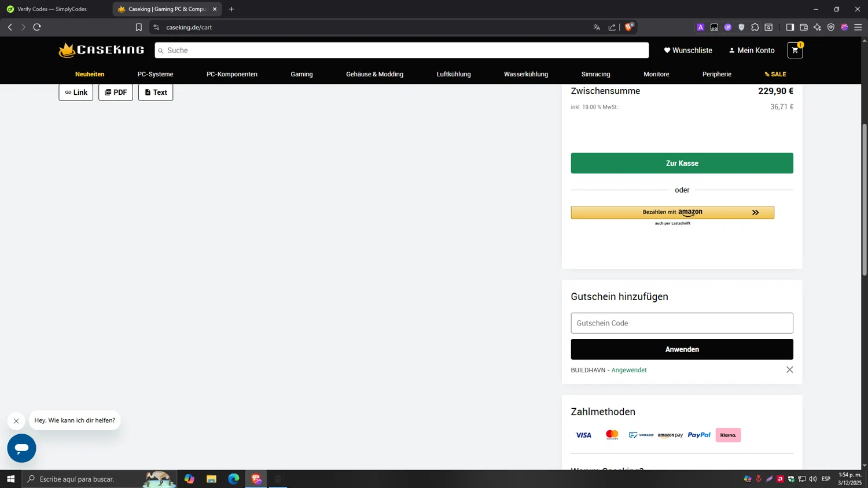The width and height of the screenshot is (868, 488).
Task: Click the Gutschein Code input field
Action: [682, 323]
